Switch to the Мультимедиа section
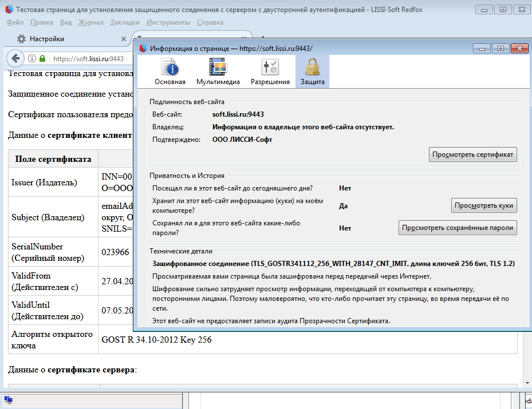Viewport: 532px width, 409px height. pos(218,72)
